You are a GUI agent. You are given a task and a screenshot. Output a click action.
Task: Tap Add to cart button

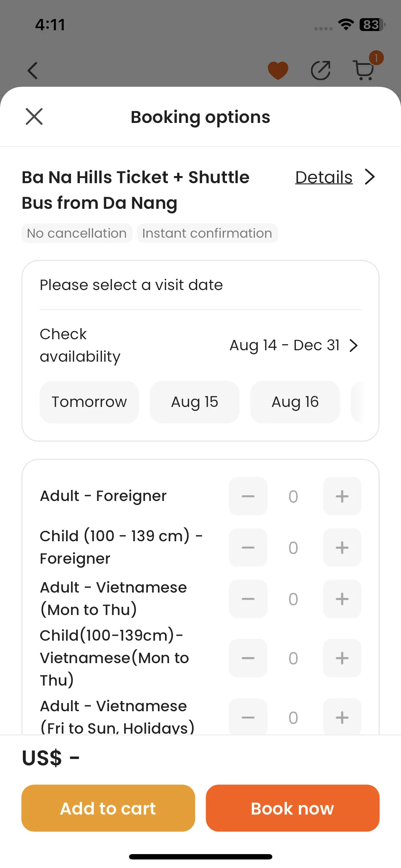108,808
